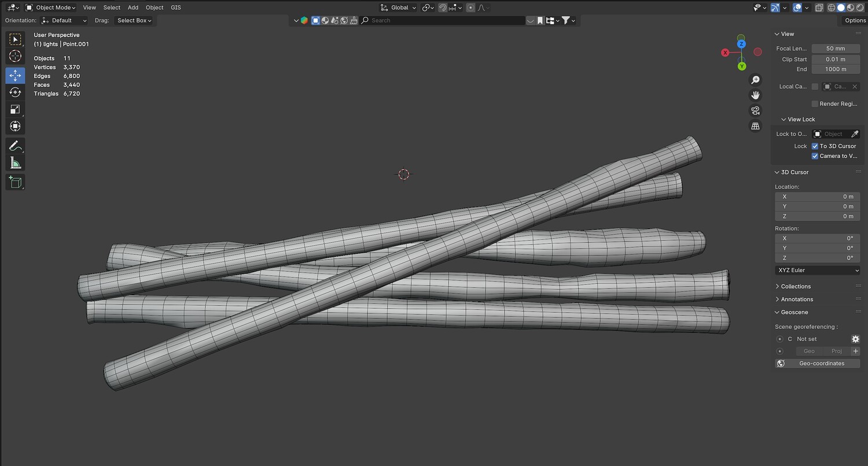Expand the Annotations panel
Image resolution: width=868 pixels, height=466 pixels.
point(797,299)
